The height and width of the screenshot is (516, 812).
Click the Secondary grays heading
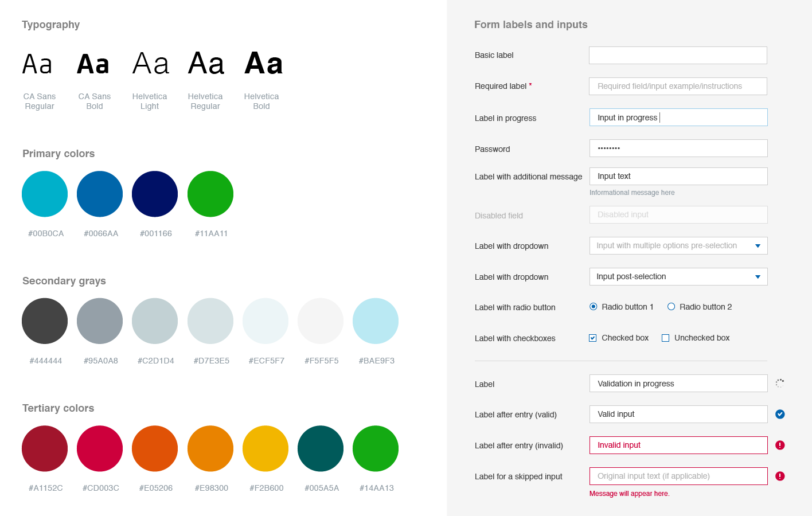[x=64, y=281]
